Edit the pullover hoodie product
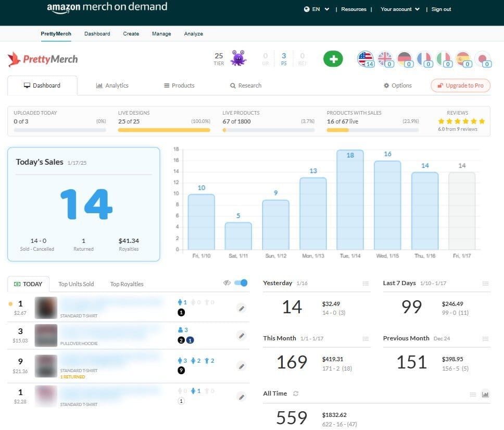Image resolution: width=504 pixels, height=430 pixels. (x=242, y=336)
